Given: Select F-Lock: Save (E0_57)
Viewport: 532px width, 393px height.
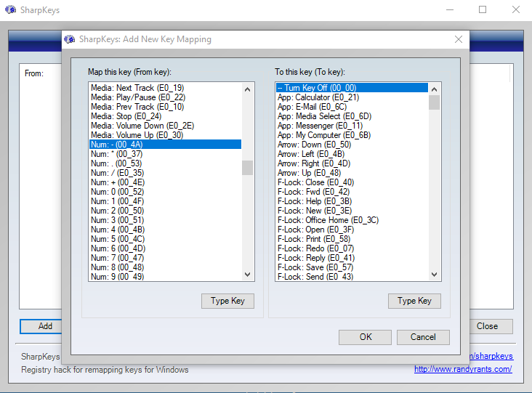Looking at the screenshot, I should coord(352,267).
